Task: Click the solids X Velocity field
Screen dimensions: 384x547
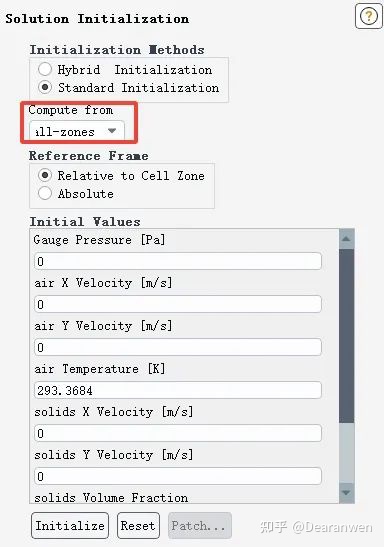Action: pos(178,433)
